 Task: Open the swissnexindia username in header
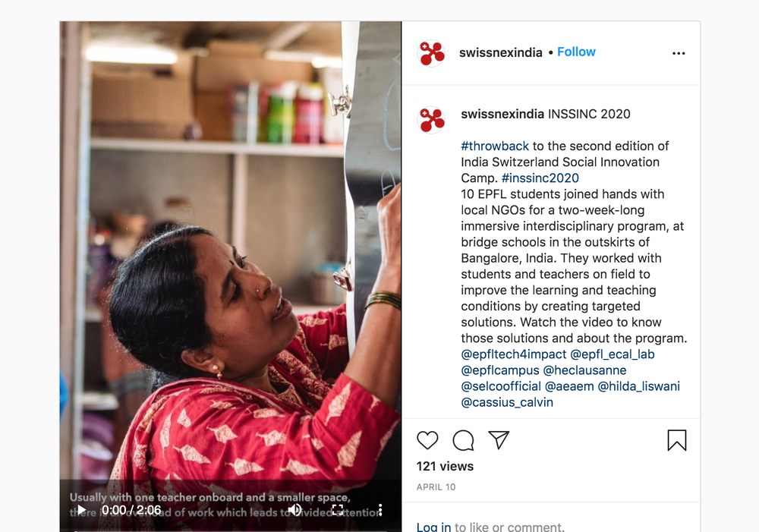(500, 52)
